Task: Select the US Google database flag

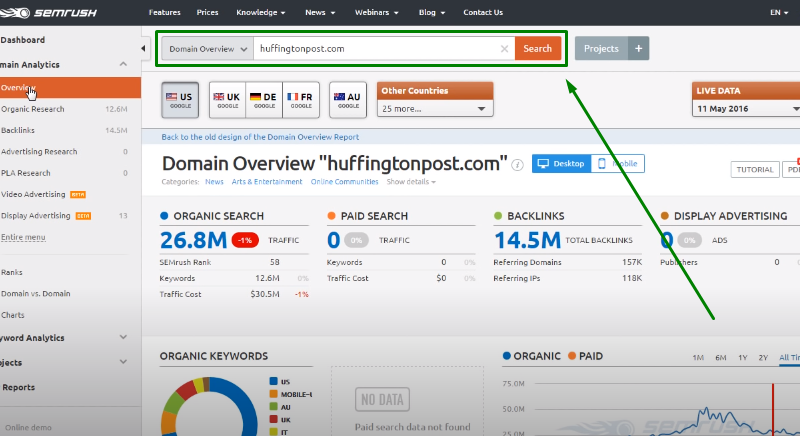Action: (179, 99)
